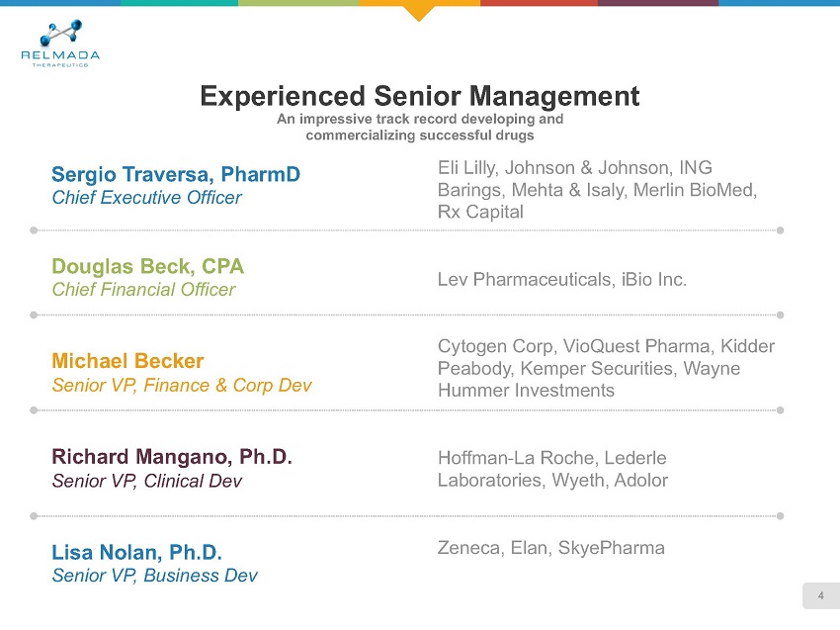The image size is (840, 630).
Task: Click the 'Chief Executive Officer' title text
Action: point(146,198)
